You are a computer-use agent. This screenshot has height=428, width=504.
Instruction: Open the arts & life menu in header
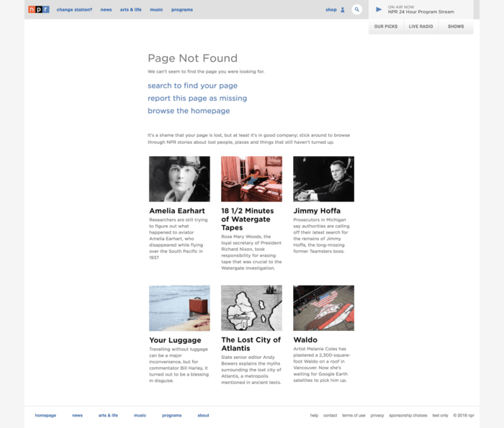(x=130, y=10)
